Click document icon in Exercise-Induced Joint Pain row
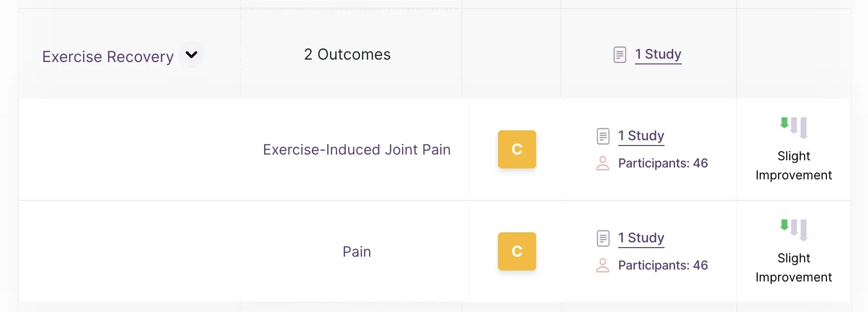The width and height of the screenshot is (868, 312). click(x=603, y=136)
